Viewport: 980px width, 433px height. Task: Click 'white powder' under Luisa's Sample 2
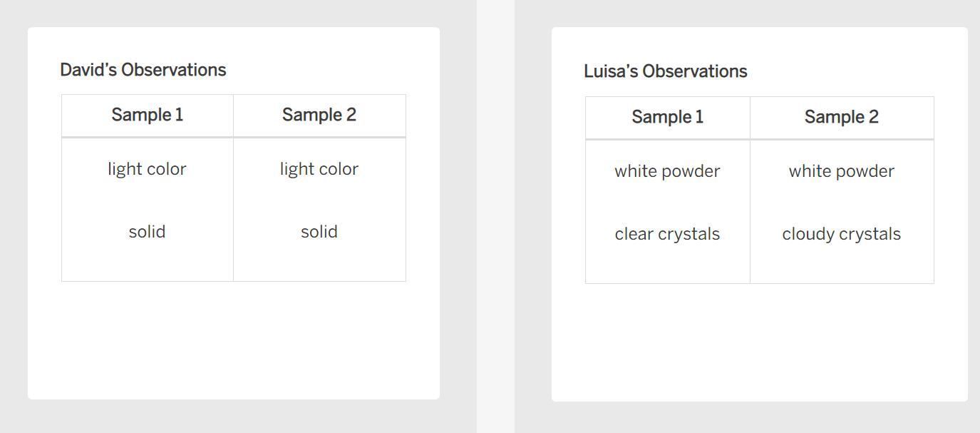tap(841, 171)
